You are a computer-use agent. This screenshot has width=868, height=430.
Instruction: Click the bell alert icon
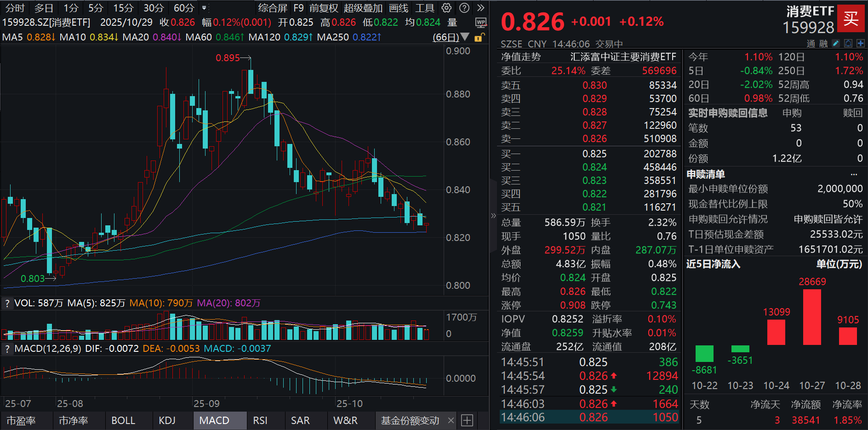[848, 43]
